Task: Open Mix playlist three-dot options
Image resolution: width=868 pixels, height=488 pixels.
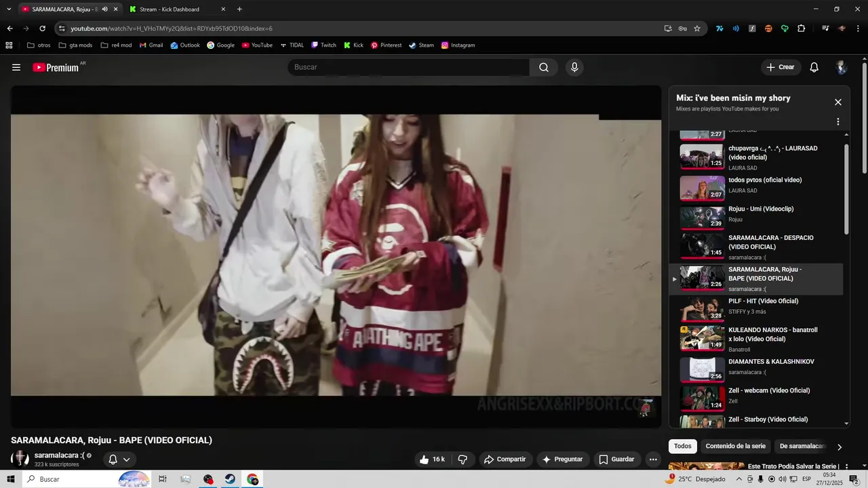Action: pyautogui.click(x=838, y=122)
